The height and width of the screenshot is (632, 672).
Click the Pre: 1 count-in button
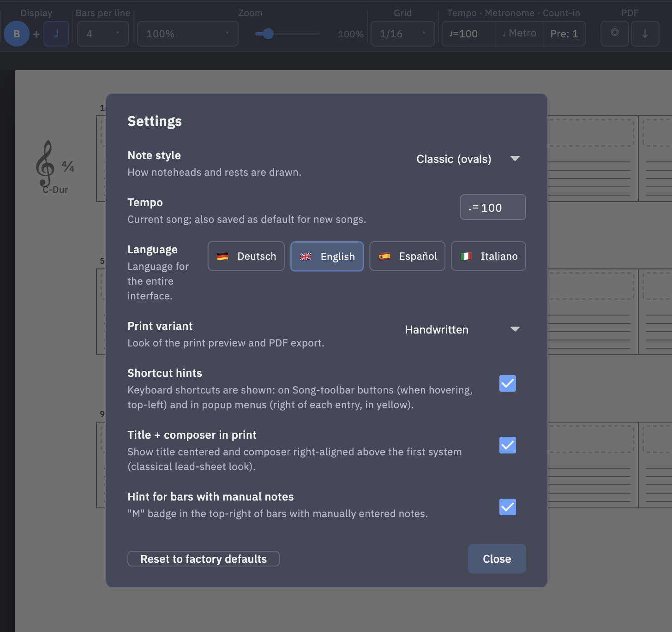coord(564,34)
